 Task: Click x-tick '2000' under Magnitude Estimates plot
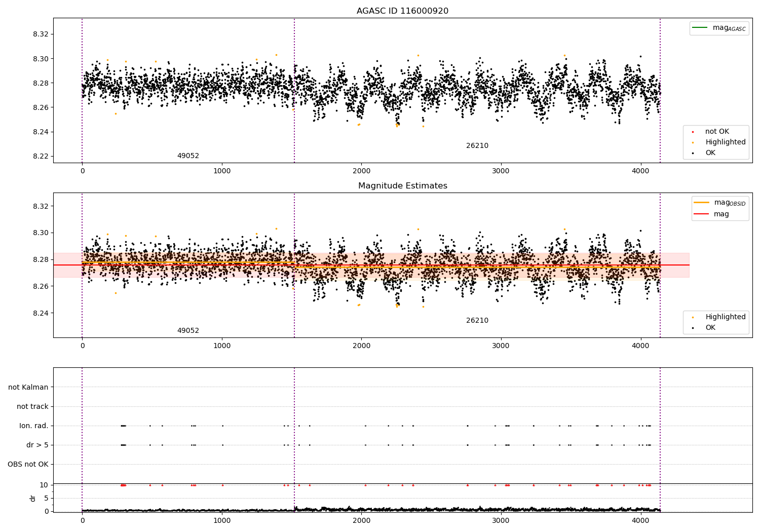tap(361, 346)
